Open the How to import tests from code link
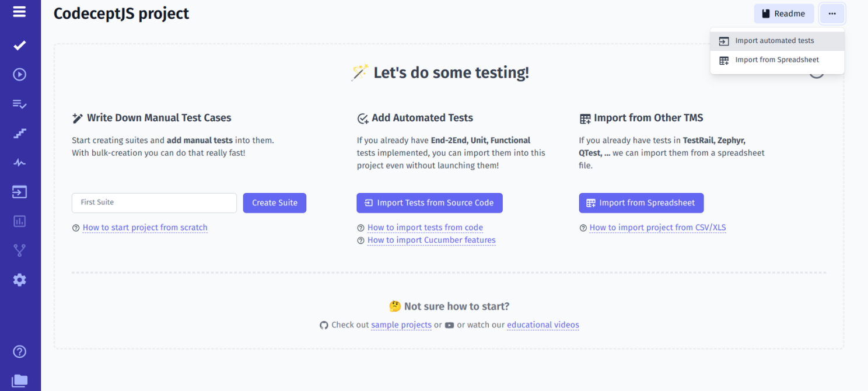Image resolution: width=868 pixels, height=391 pixels. point(425,228)
